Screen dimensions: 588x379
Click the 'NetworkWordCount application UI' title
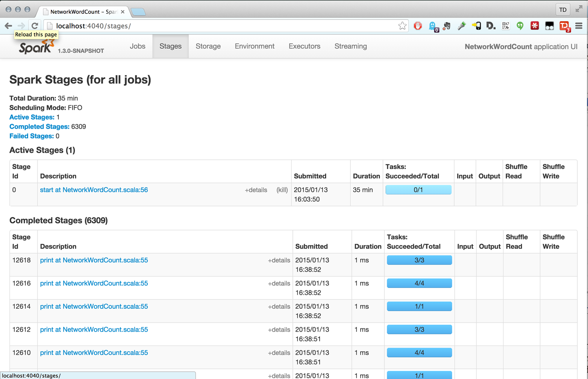(x=521, y=47)
